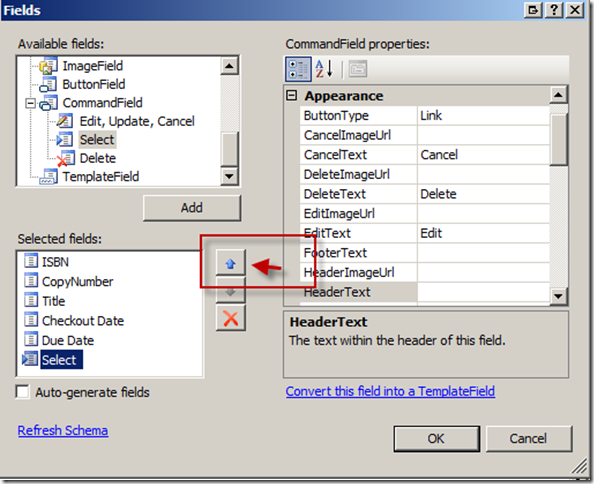This screenshot has width=594, height=484.
Task: Select Edit, Update, Cancel command field
Action: [x=137, y=121]
